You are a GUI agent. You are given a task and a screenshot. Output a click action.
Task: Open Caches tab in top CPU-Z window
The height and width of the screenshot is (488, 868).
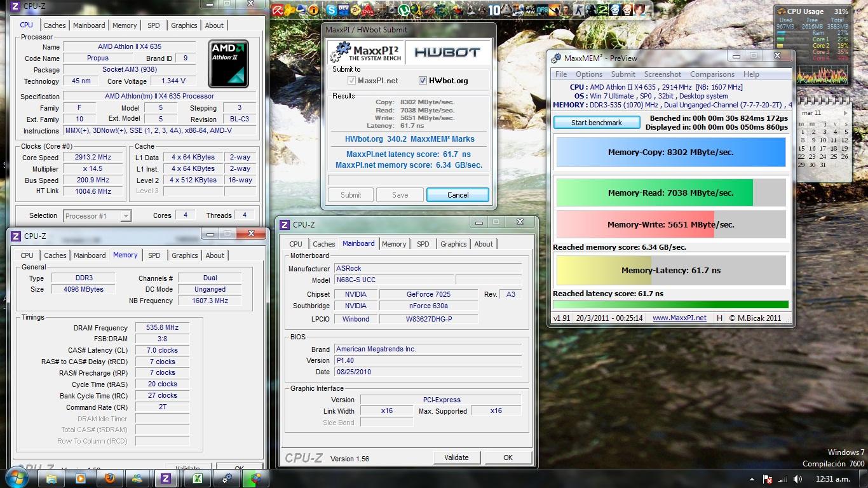(55, 25)
